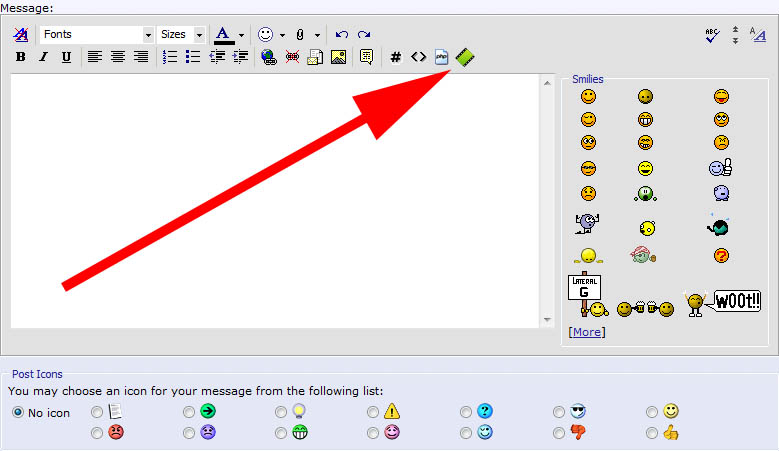Select the No icon radio button

click(17, 412)
